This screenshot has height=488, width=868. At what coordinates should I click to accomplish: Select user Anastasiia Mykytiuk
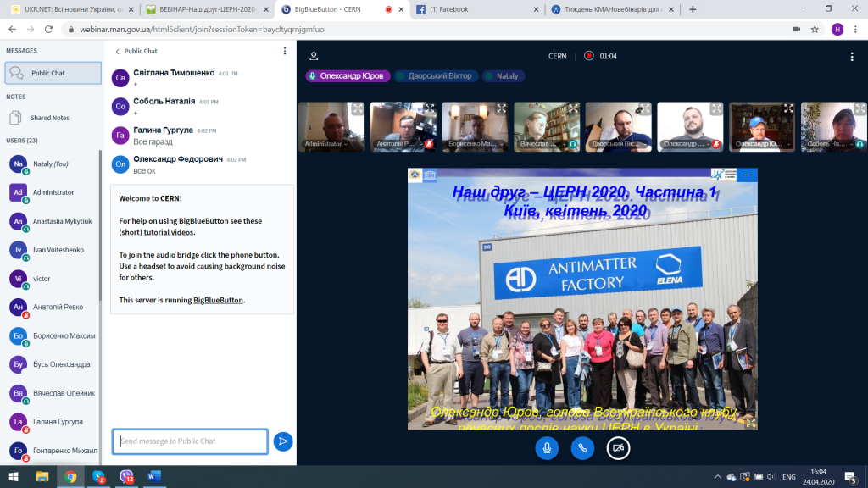pos(52,221)
